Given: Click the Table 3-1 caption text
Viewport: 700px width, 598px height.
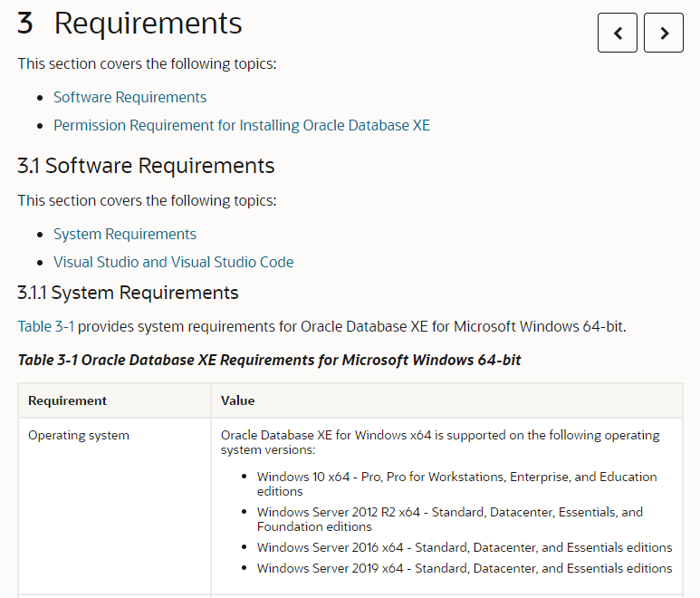Looking at the screenshot, I should pos(269,360).
